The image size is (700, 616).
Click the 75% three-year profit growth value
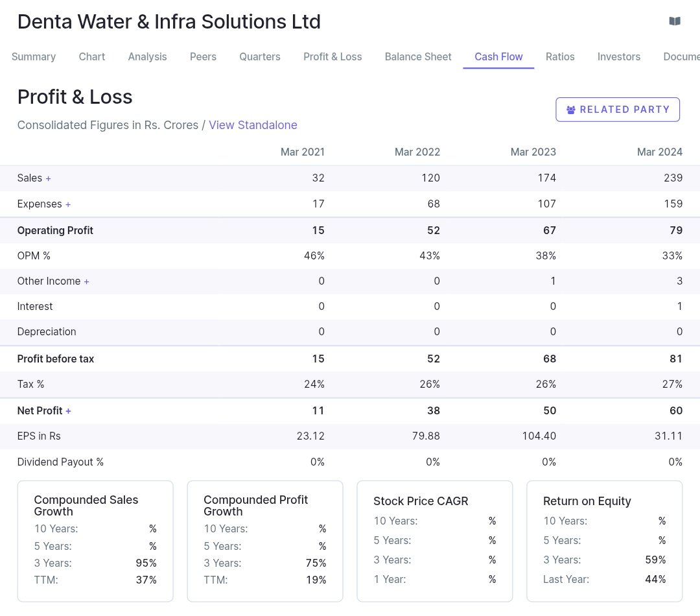(x=316, y=563)
